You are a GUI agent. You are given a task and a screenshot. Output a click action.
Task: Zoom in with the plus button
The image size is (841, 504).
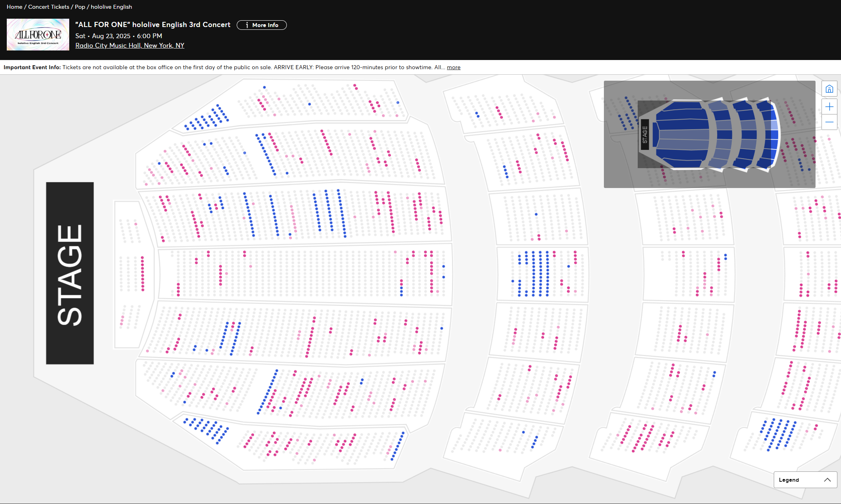coord(829,107)
